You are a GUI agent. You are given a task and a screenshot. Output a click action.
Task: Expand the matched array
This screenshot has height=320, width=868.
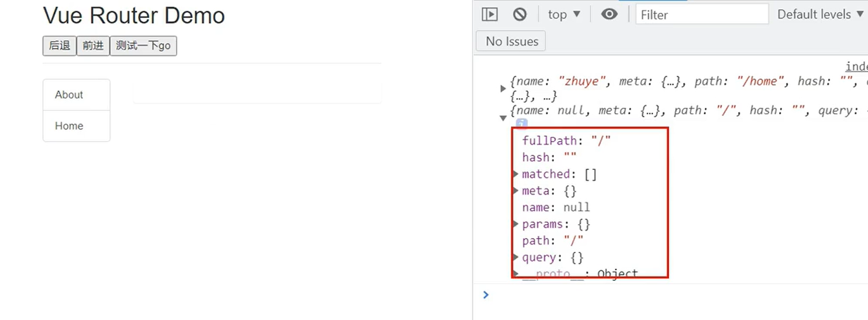click(516, 174)
